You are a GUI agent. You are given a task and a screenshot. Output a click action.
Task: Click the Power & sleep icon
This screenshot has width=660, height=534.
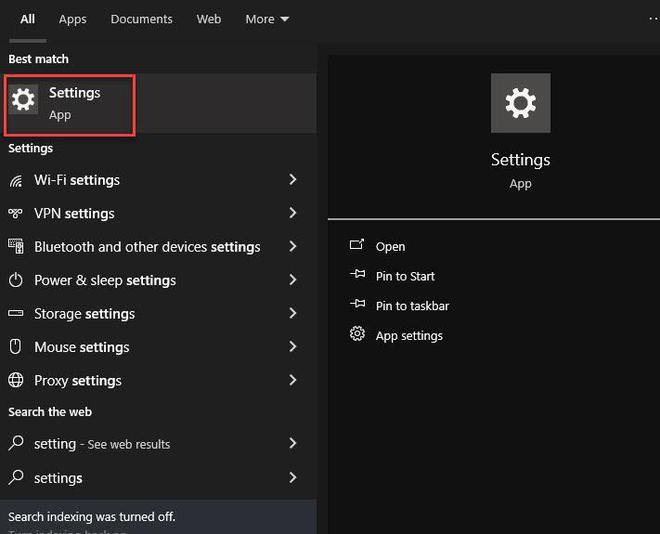click(16, 281)
